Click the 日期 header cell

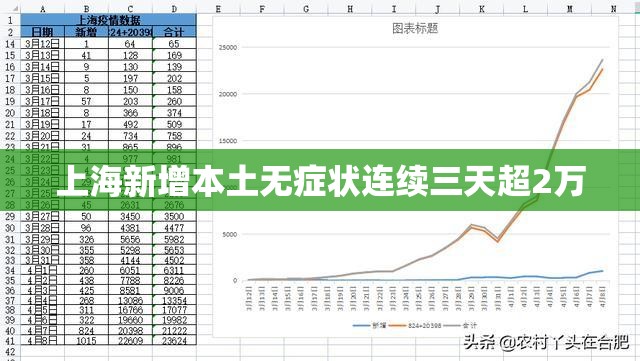click(x=42, y=31)
